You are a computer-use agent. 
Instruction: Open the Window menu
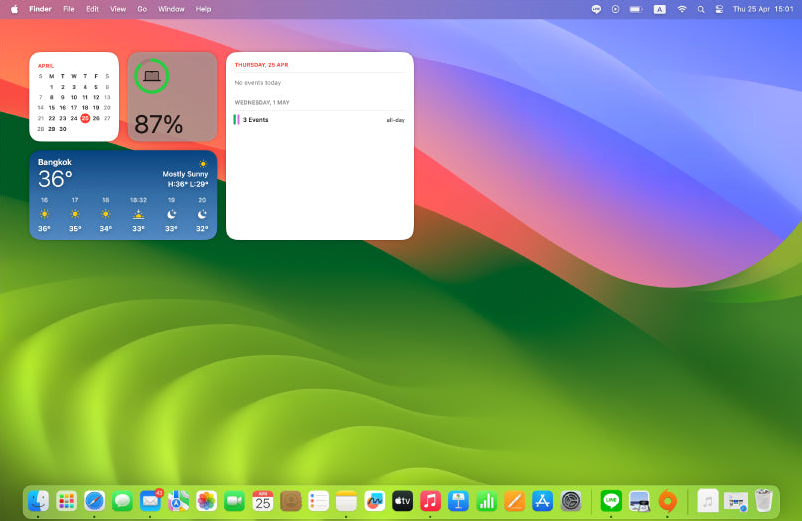click(171, 9)
